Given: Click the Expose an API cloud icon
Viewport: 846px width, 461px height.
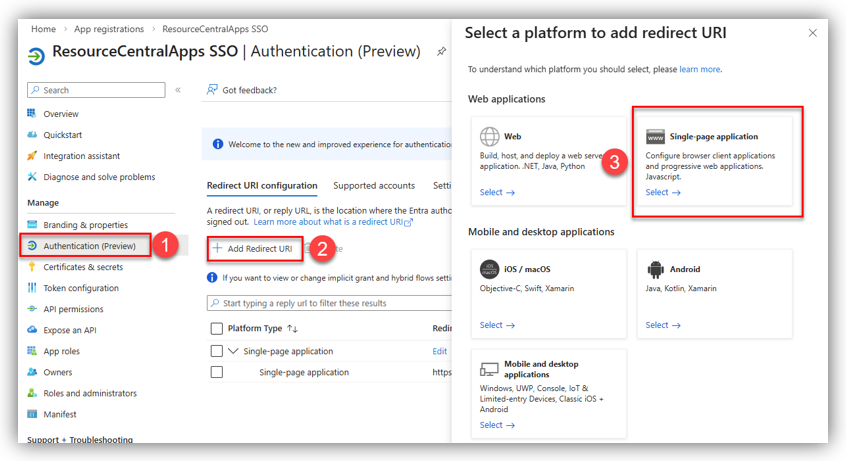Looking at the screenshot, I should point(33,330).
